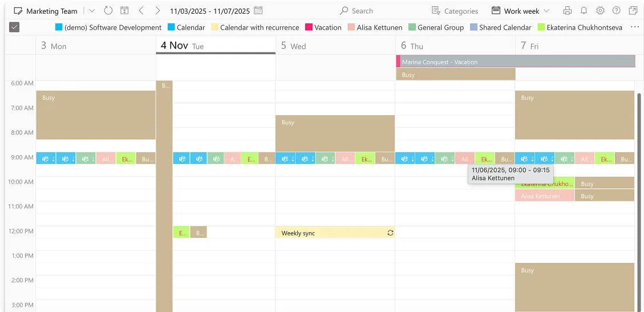Screen dimensions: 644x312
Task: Open Friday's afternoon Busy block
Action: [x=575, y=287]
